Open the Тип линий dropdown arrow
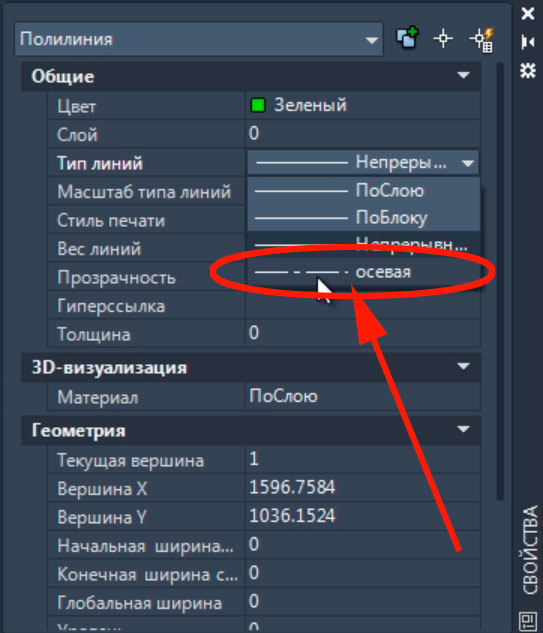 click(x=468, y=163)
